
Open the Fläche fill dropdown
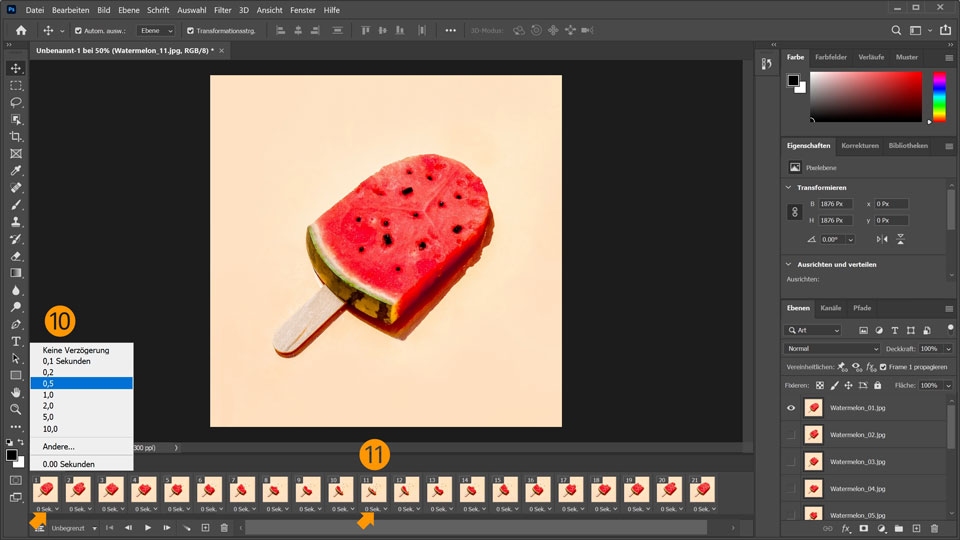point(948,386)
